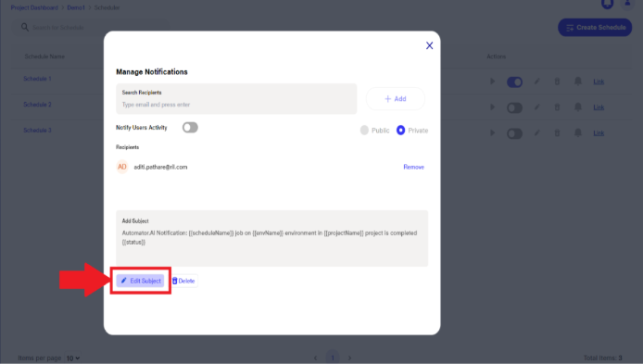Click the AD recipient avatar

coord(122,167)
